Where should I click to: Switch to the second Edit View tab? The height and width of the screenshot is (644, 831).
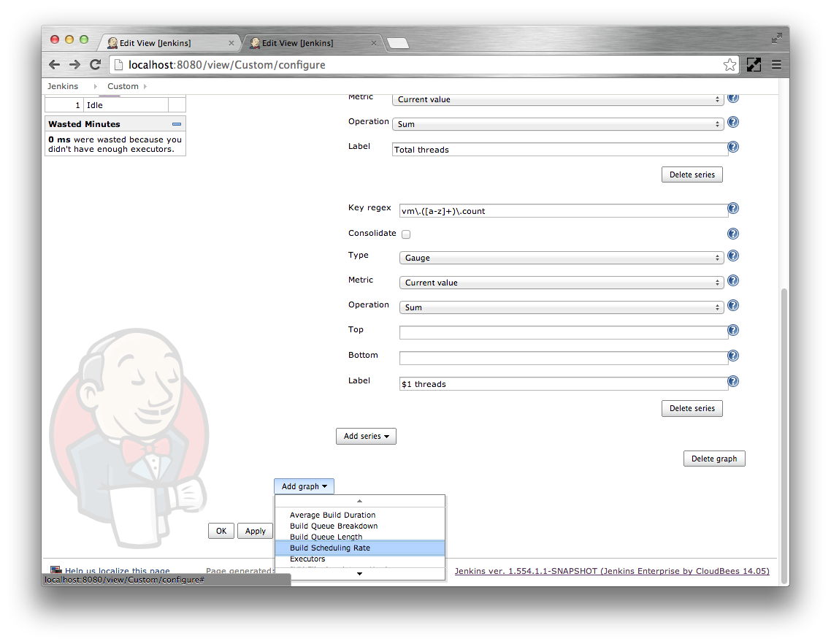tap(312, 43)
